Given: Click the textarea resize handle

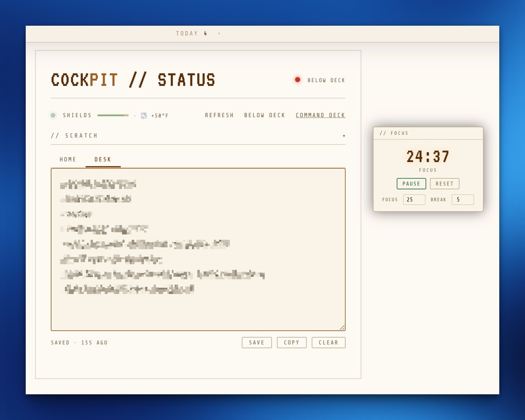Looking at the screenshot, I should (x=343, y=327).
